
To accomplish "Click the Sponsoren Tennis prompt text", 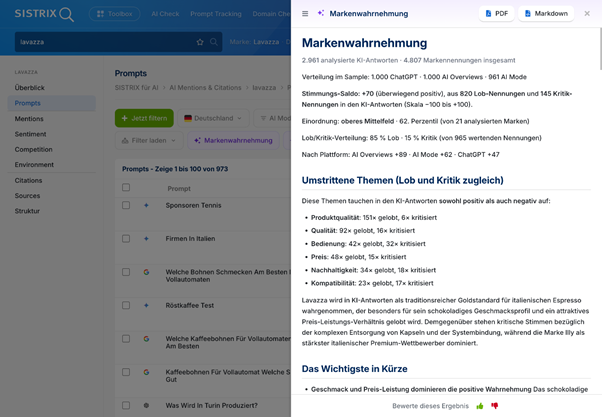I will click(x=194, y=205).
